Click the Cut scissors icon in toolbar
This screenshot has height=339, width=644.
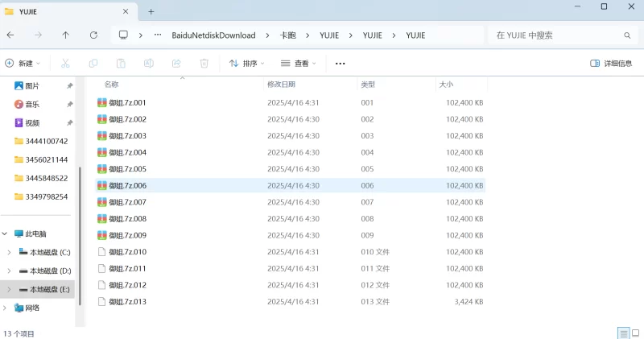65,64
